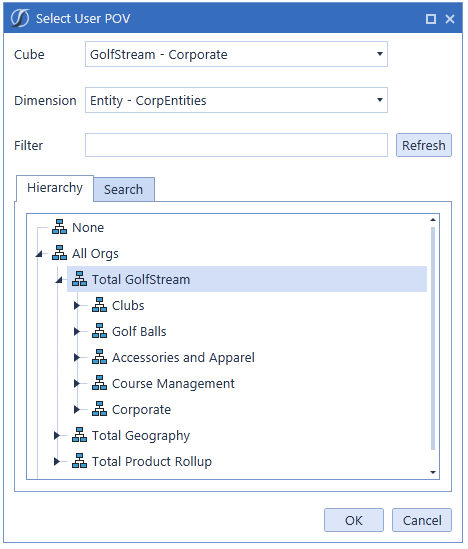Click the Clubs member icon
The image size is (468, 549).
99,305
